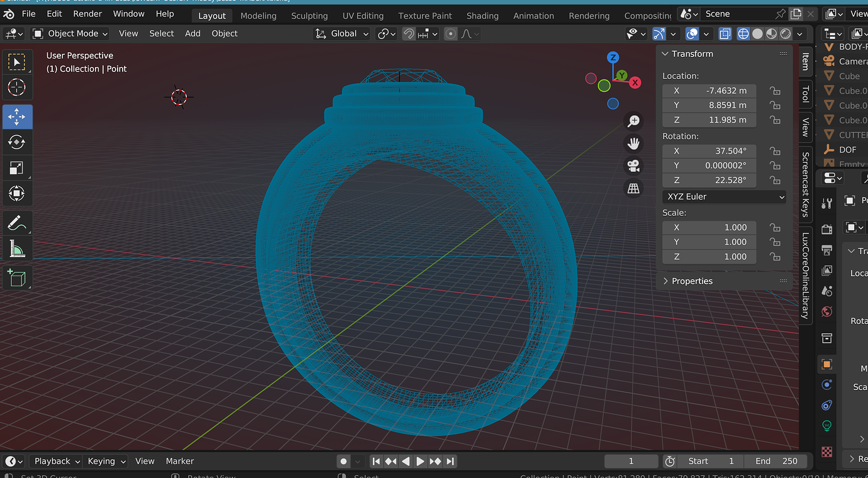Jump to the end frame
868x478 pixels.
(450, 461)
